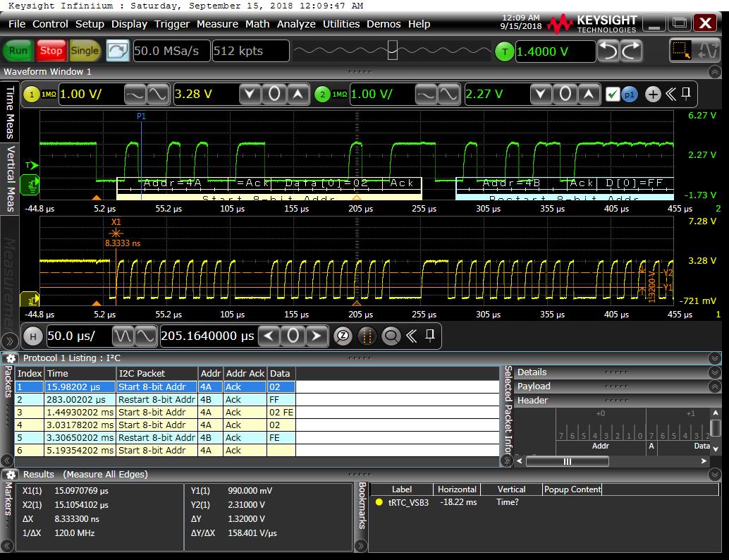Move channel 1 offset up with arrow

298,95
